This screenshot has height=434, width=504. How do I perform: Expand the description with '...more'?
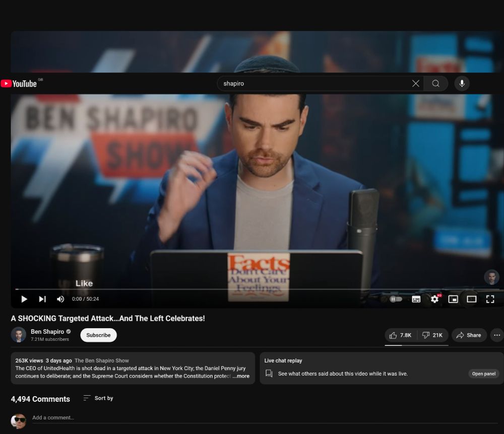pos(241,376)
